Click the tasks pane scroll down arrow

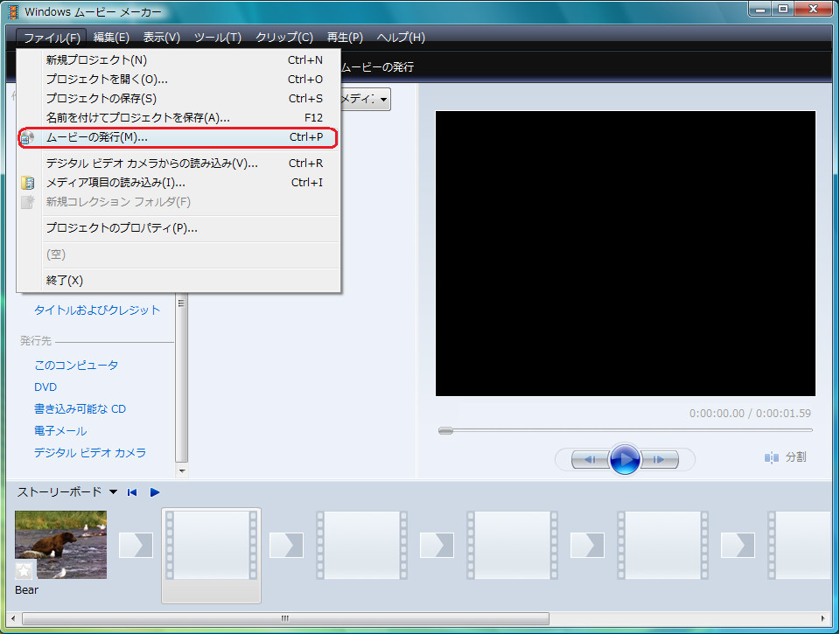pos(182,470)
